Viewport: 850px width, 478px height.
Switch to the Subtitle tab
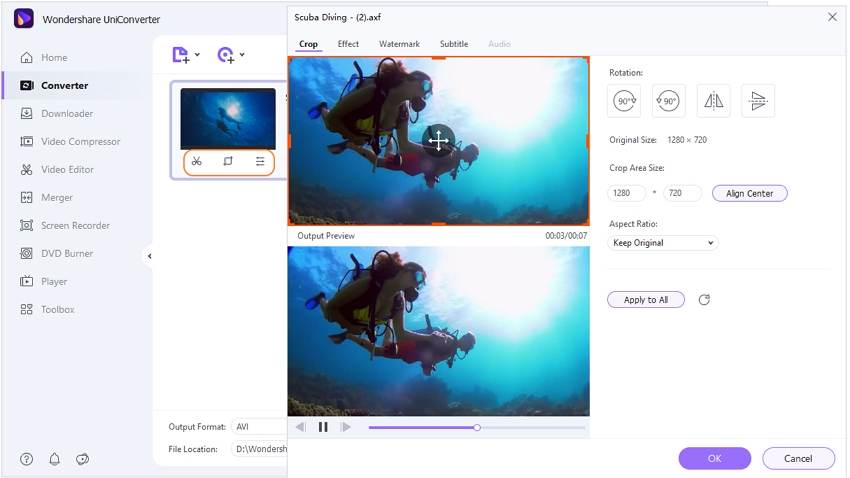454,44
